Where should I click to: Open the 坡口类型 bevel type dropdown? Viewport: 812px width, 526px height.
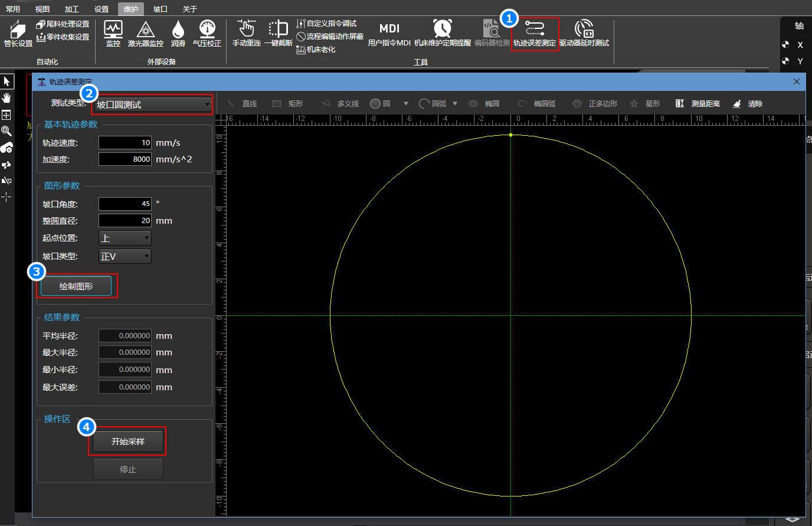[x=125, y=256]
